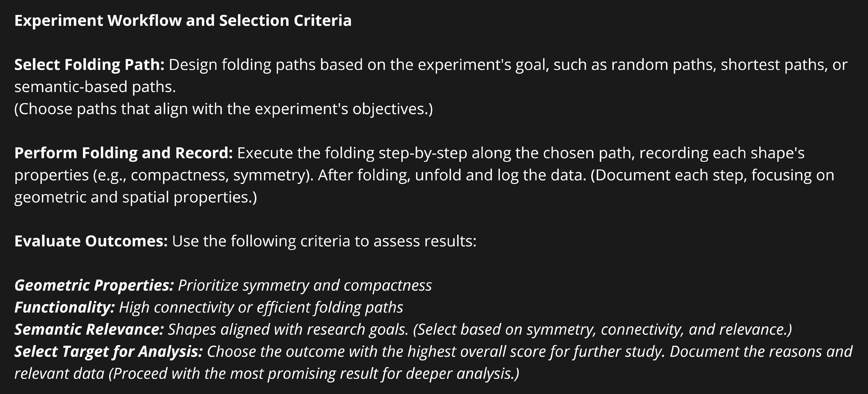Click the 'Evaluate Outcomes:' bold label
Image resolution: width=868 pixels, height=394 pixels.
coord(91,241)
